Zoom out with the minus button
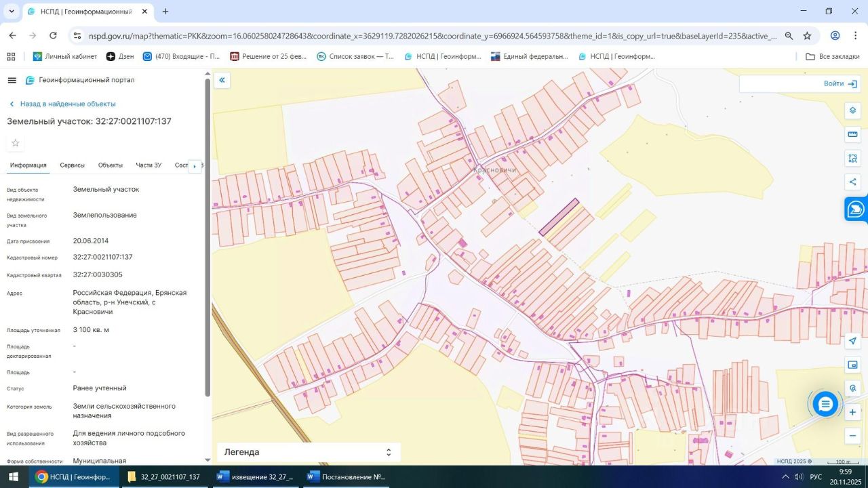 pos(852,436)
